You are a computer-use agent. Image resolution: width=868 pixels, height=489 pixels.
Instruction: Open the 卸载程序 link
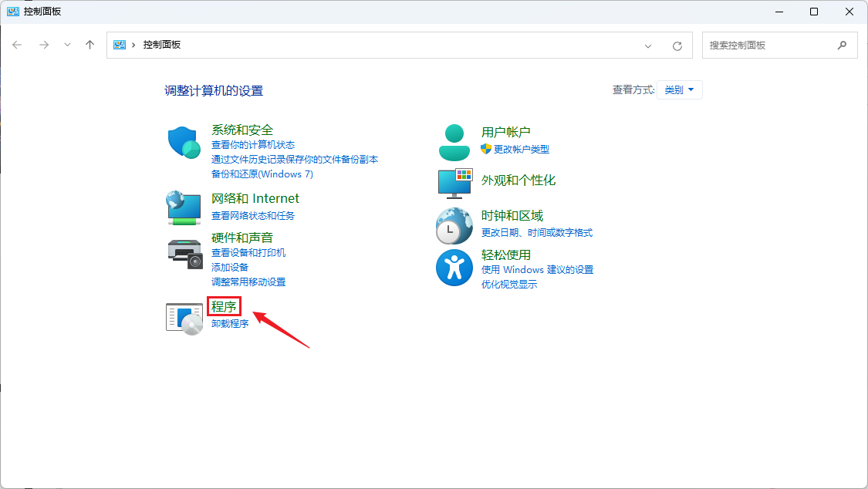(x=228, y=322)
